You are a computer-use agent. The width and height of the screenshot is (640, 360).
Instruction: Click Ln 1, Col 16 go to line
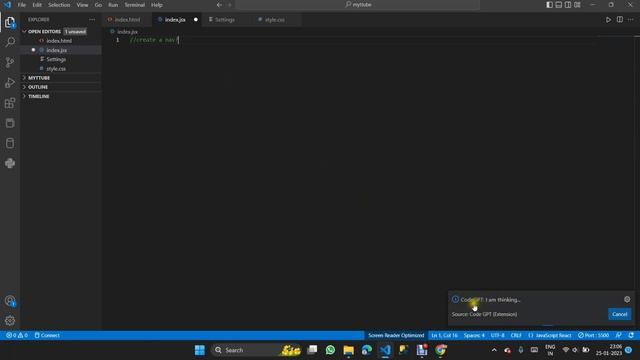click(x=444, y=335)
